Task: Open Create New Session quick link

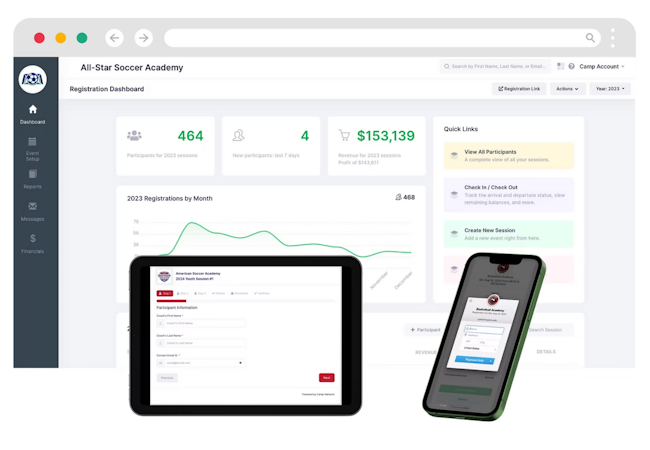Action: [x=509, y=234]
